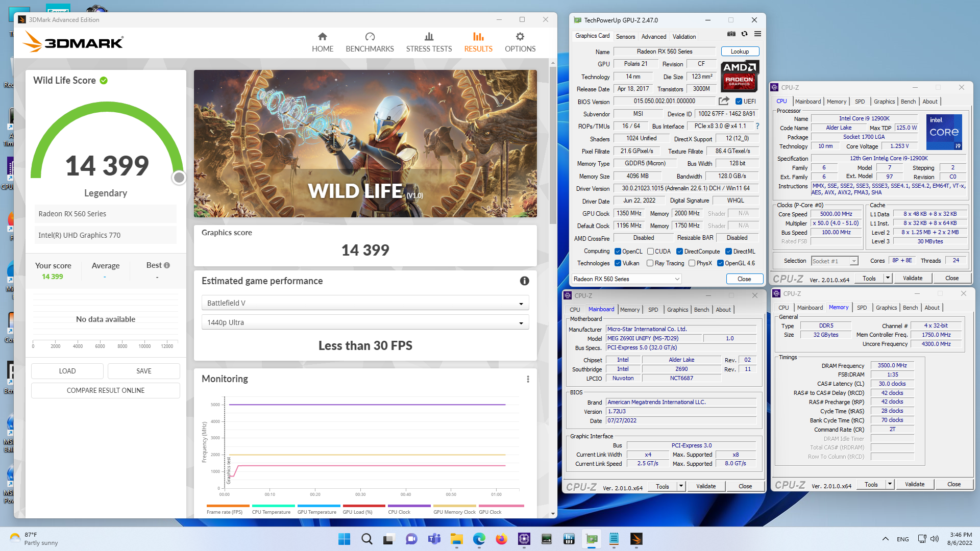
Task: Open Microsoft Edge from taskbar
Action: coord(479,539)
